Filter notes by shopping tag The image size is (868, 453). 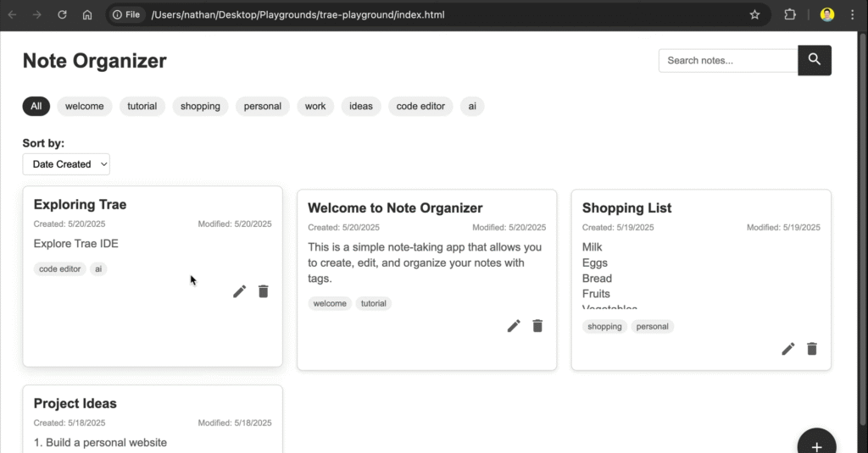pyautogui.click(x=200, y=106)
